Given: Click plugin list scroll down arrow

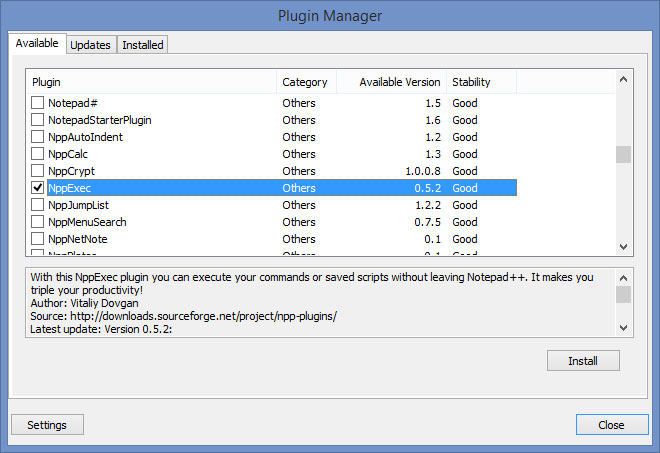Looking at the screenshot, I should point(624,247).
